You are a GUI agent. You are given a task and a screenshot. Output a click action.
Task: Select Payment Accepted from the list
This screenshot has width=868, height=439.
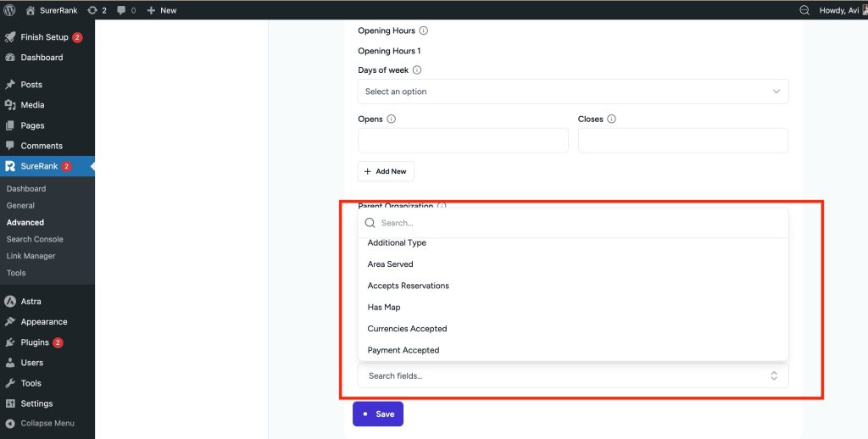pos(403,350)
